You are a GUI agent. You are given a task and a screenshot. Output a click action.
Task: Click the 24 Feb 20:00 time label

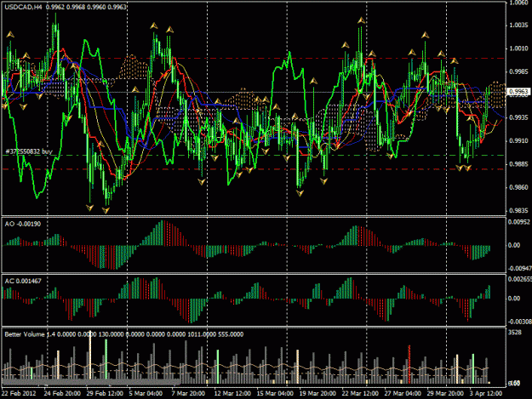(x=62, y=393)
